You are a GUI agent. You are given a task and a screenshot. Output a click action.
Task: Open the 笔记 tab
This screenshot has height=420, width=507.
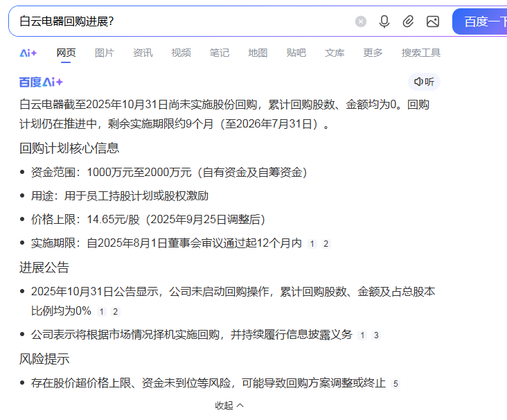click(x=220, y=53)
